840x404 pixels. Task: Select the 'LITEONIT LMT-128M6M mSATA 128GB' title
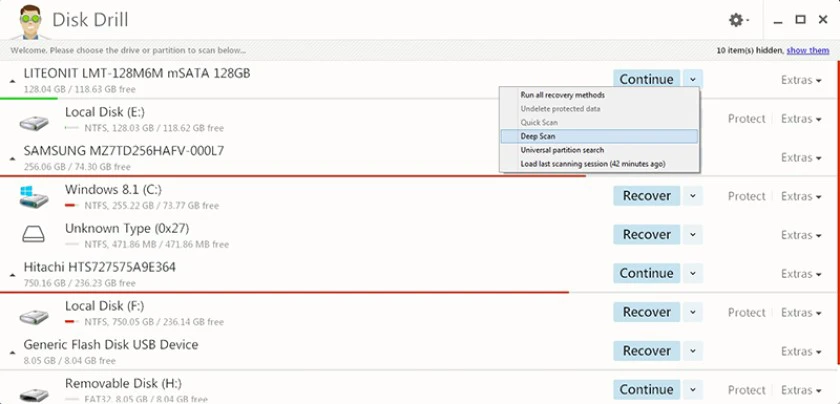pos(137,73)
